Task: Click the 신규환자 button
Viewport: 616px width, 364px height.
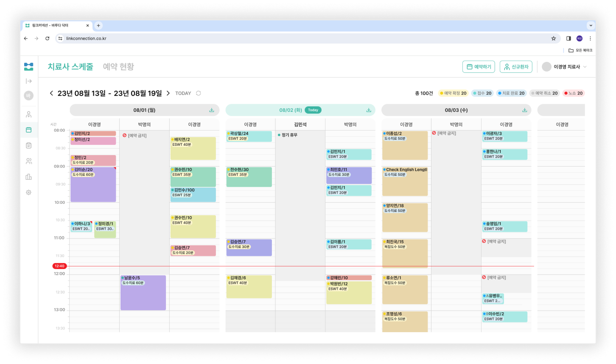Action: click(x=516, y=67)
